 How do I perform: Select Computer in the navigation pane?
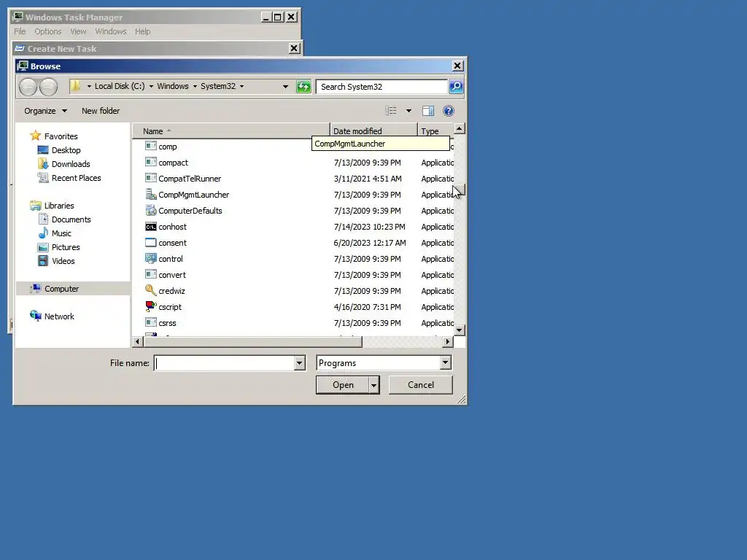(x=73, y=289)
